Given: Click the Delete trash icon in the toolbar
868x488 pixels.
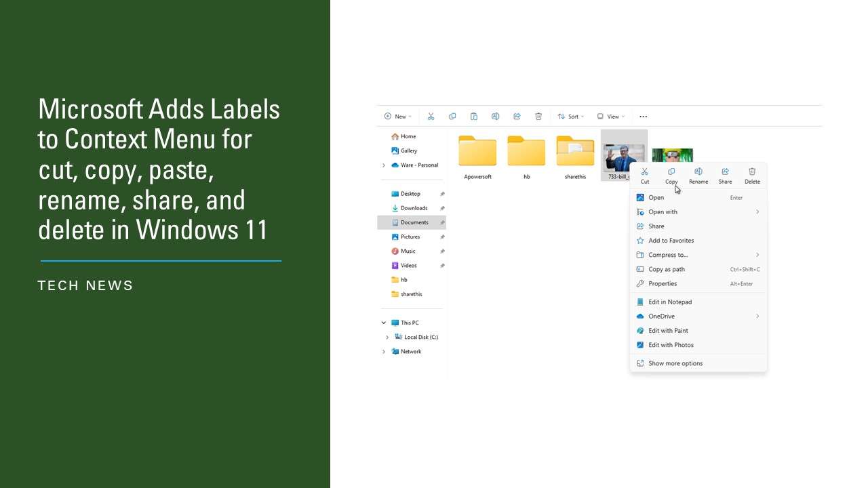Looking at the screenshot, I should coord(538,116).
